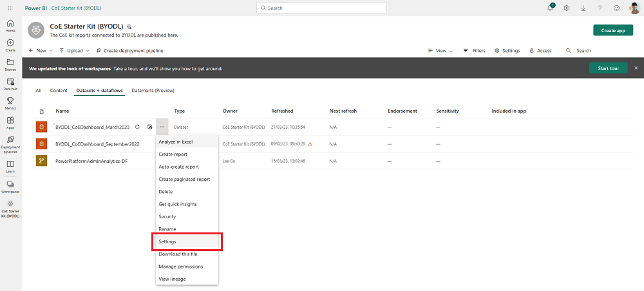Open workspace Settings in toolbar
This screenshot has height=291, width=644.
507,50
